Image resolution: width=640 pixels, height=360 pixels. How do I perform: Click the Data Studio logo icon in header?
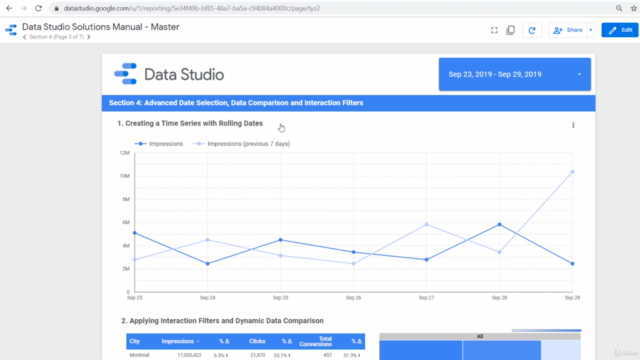pos(11,30)
